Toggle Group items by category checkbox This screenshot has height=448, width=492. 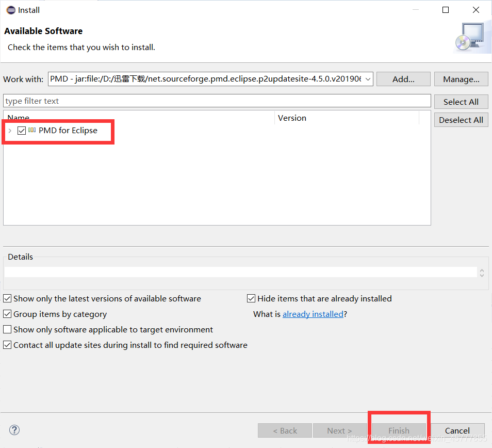pos(7,314)
